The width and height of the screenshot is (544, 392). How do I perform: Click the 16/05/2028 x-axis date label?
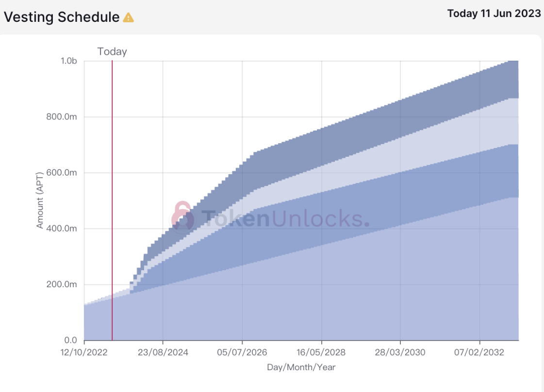[x=321, y=352]
